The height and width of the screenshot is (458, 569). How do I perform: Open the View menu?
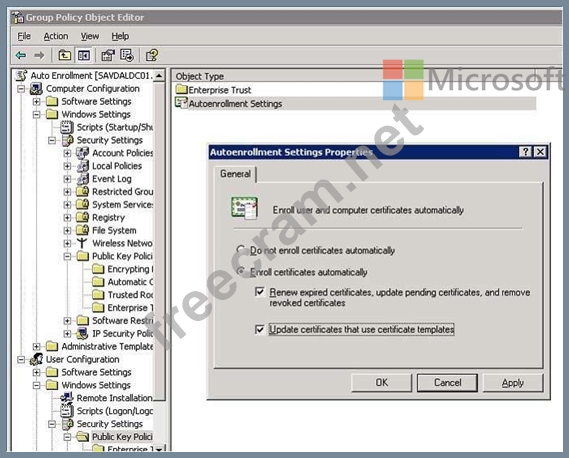point(90,36)
